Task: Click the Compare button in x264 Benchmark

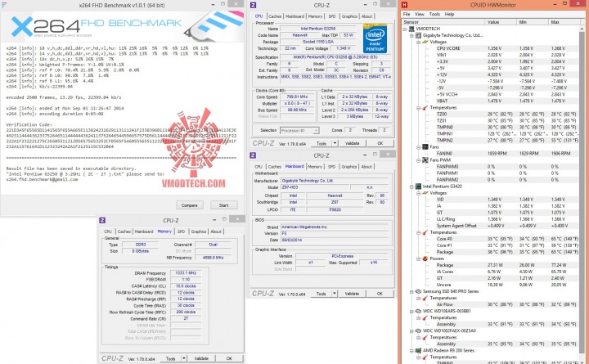Action: tap(190, 205)
